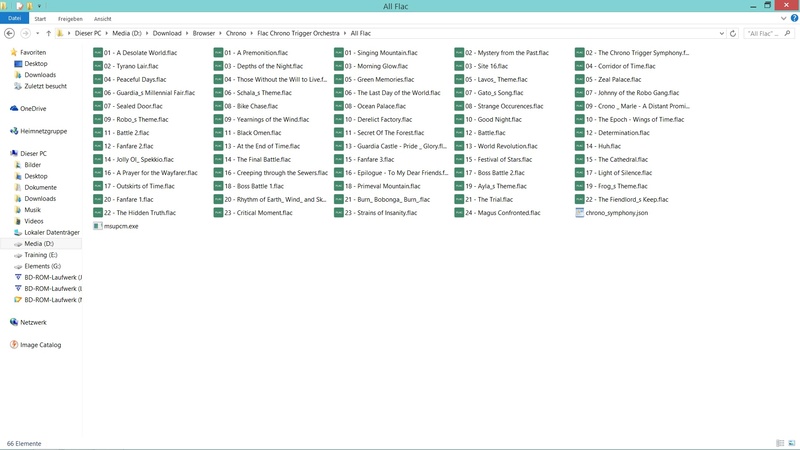
Task: Switch to the Ansicht ribbon tab
Action: point(103,19)
